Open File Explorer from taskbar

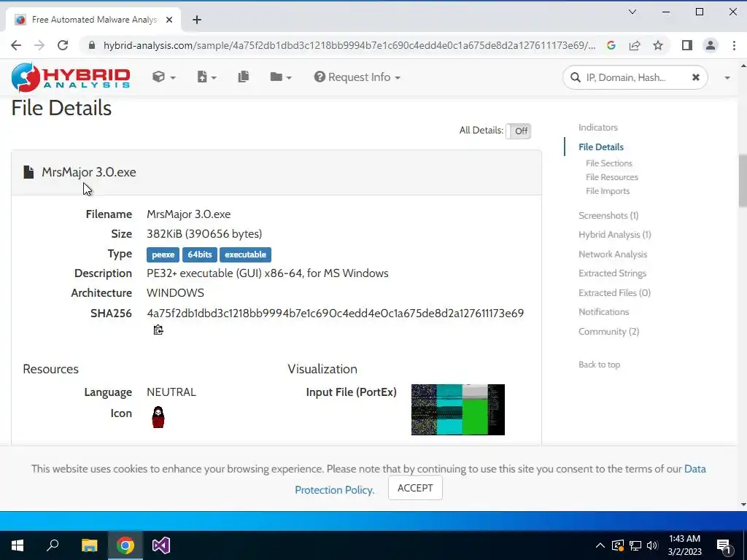click(89, 545)
